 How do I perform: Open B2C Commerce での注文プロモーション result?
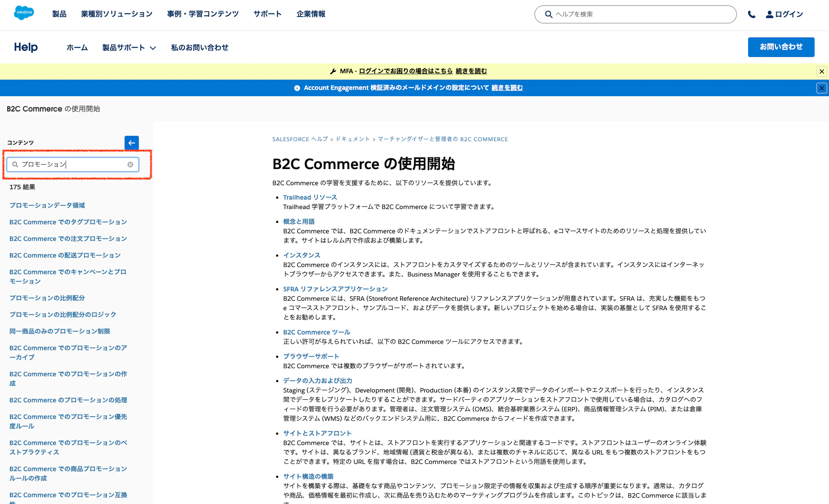pos(68,239)
